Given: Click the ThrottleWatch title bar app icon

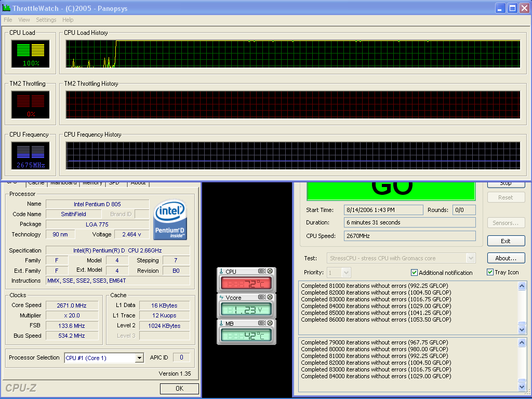Looking at the screenshot, I should [x=6, y=8].
